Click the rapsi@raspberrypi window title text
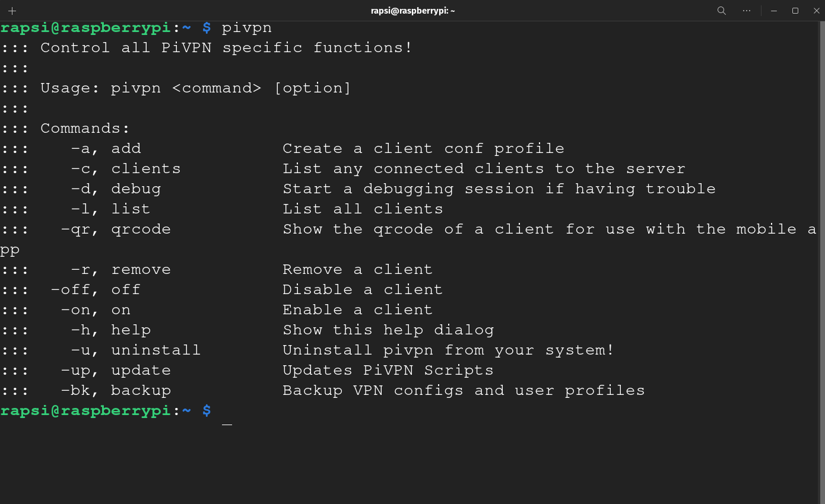The height and width of the screenshot is (504, 825). click(412, 11)
